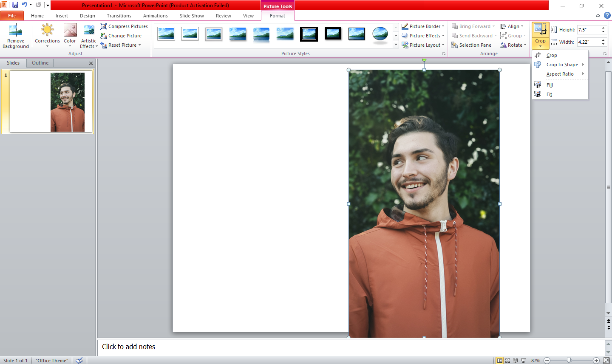Click the Remove Background icon
The image size is (612, 364).
click(x=16, y=31)
